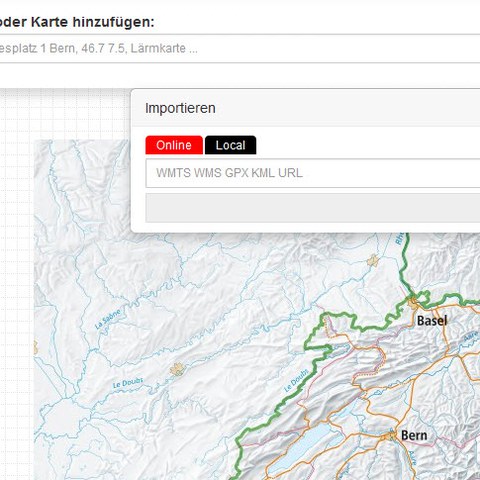
Task: Switch to the Local import tab
Action: [230, 145]
